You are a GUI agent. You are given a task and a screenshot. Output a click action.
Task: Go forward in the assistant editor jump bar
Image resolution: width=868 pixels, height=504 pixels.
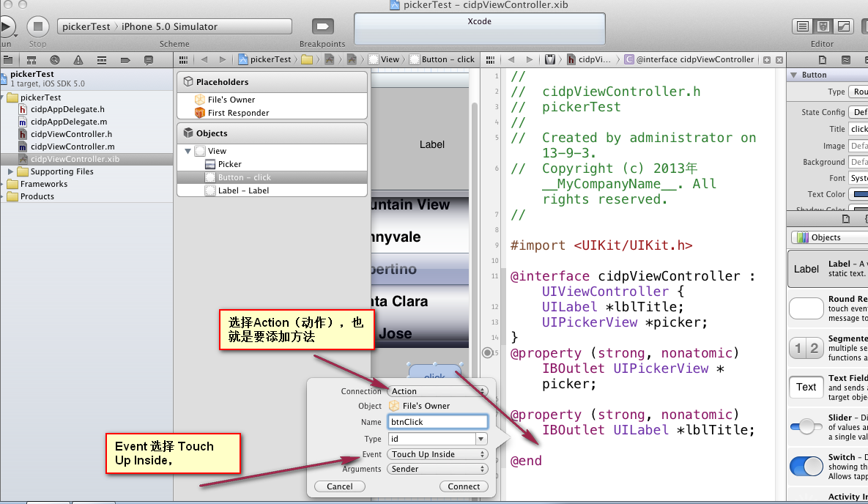click(x=529, y=60)
